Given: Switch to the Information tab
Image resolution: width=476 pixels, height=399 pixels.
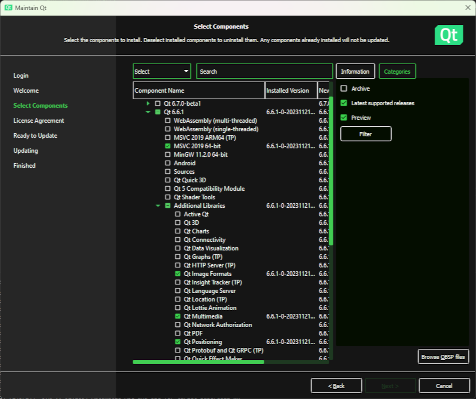Looking at the screenshot, I should click(x=355, y=71).
